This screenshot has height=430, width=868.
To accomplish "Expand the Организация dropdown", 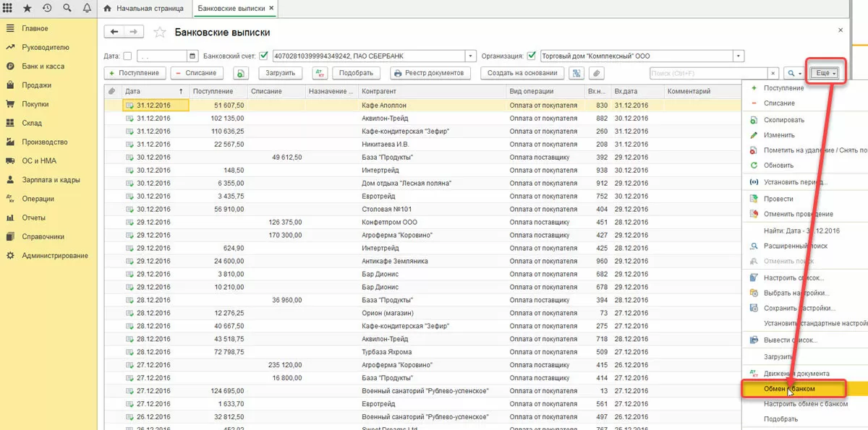I will pos(738,56).
